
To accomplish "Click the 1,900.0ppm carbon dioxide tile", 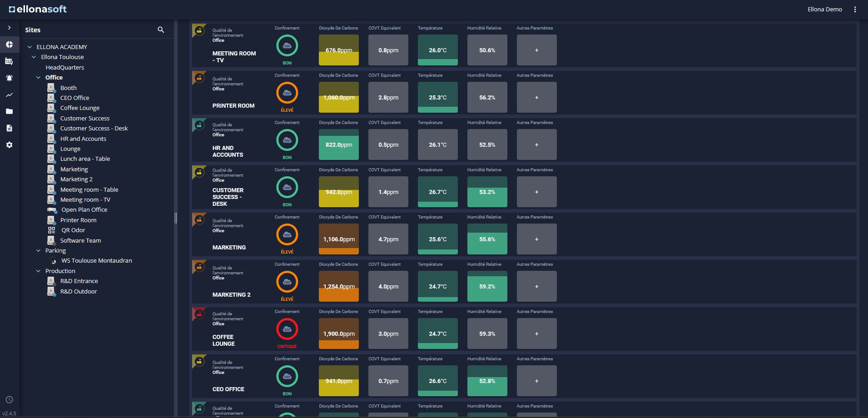I will (x=339, y=333).
